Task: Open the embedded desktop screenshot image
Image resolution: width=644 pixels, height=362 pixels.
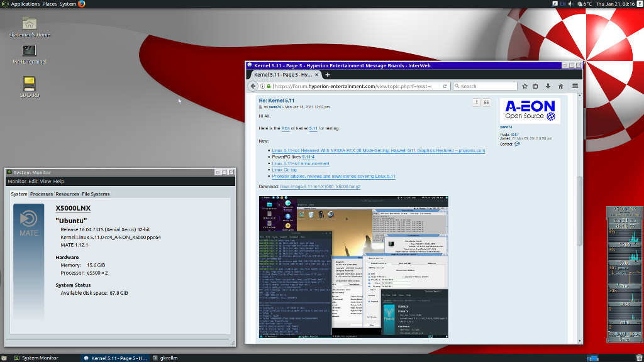Action: point(353,267)
